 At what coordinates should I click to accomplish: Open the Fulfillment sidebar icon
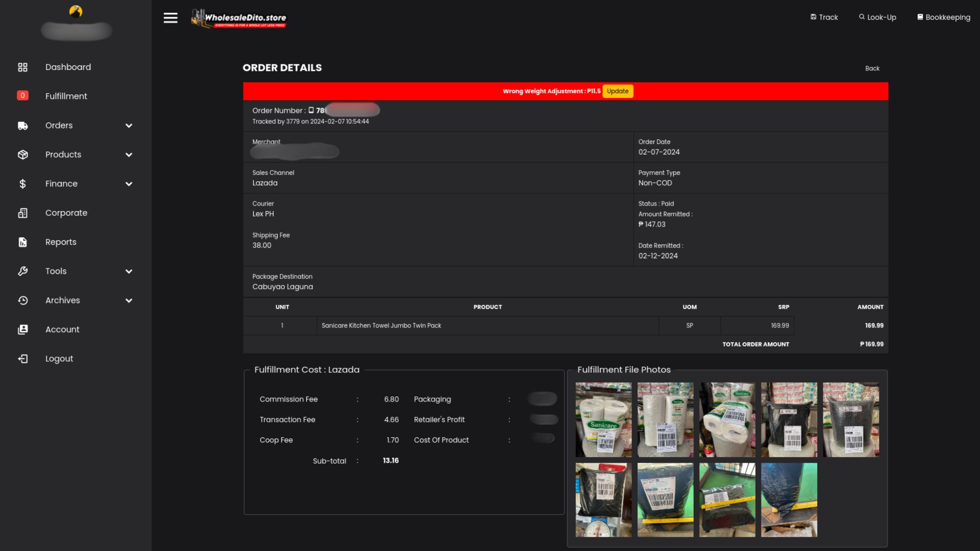coord(23,95)
